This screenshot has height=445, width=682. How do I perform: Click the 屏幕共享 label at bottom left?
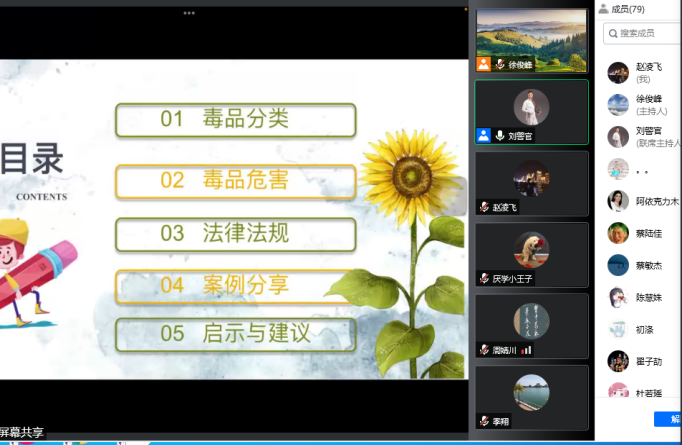22,432
